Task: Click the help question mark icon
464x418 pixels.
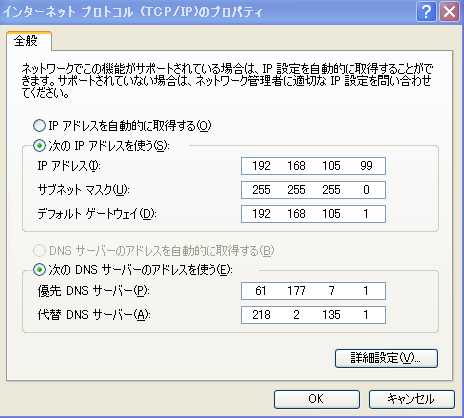Action: pyautogui.click(x=426, y=12)
